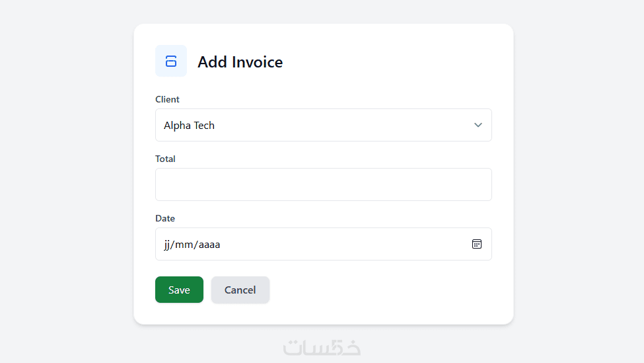Select the day segment 'jj' in Date
Viewport: 644px width, 363px height.
pyautogui.click(x=168, y=245)
